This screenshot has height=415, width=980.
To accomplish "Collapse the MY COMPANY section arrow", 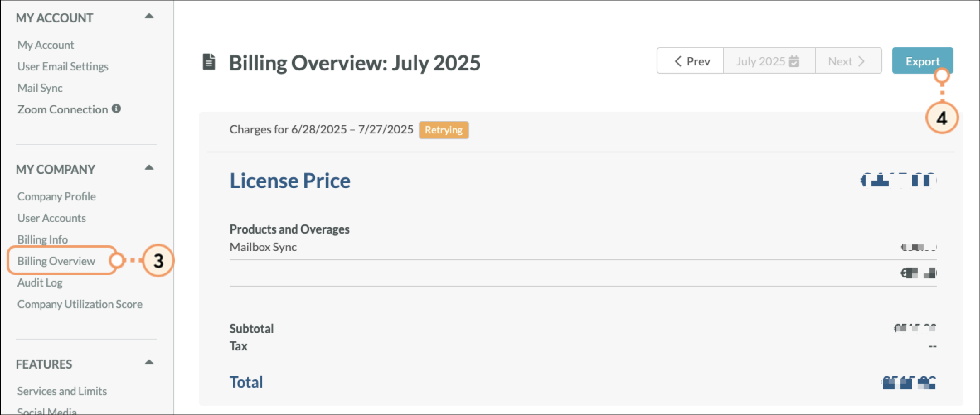I will [x=149, y=168].
